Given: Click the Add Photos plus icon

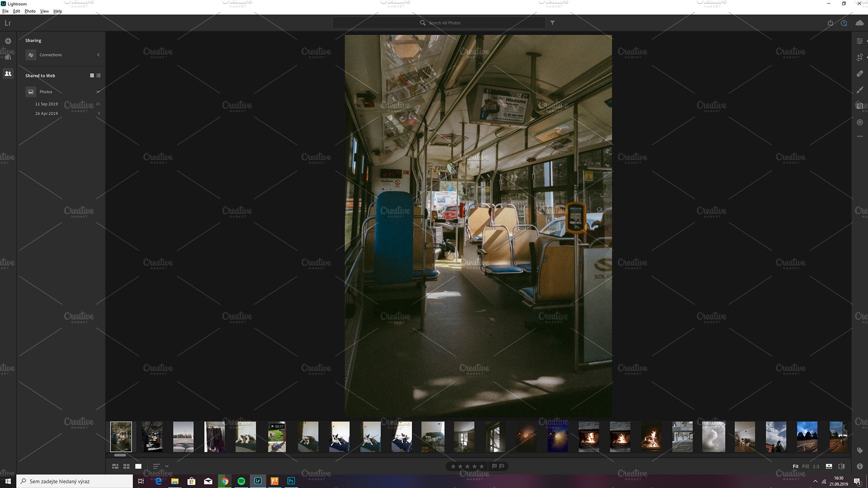Looking at the screenshot, I should pos(8,41).
